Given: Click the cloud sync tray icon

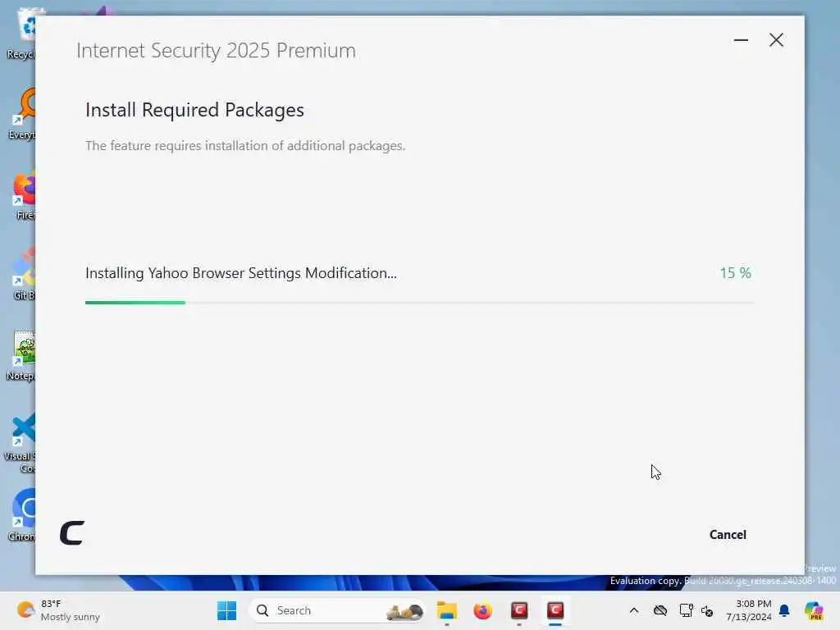Looking at the screenshot, I should click(x=660, y=610).
